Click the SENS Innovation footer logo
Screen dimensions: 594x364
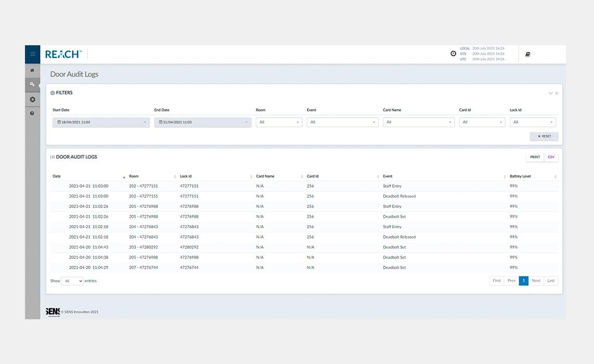53,311
